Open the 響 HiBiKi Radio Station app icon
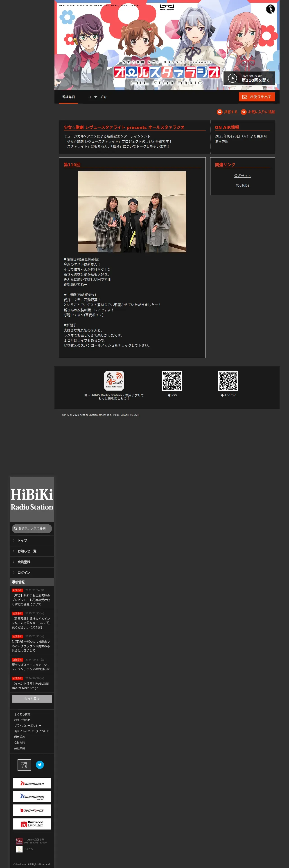Viewport: 289px width, 868px height. pos(114,381)
